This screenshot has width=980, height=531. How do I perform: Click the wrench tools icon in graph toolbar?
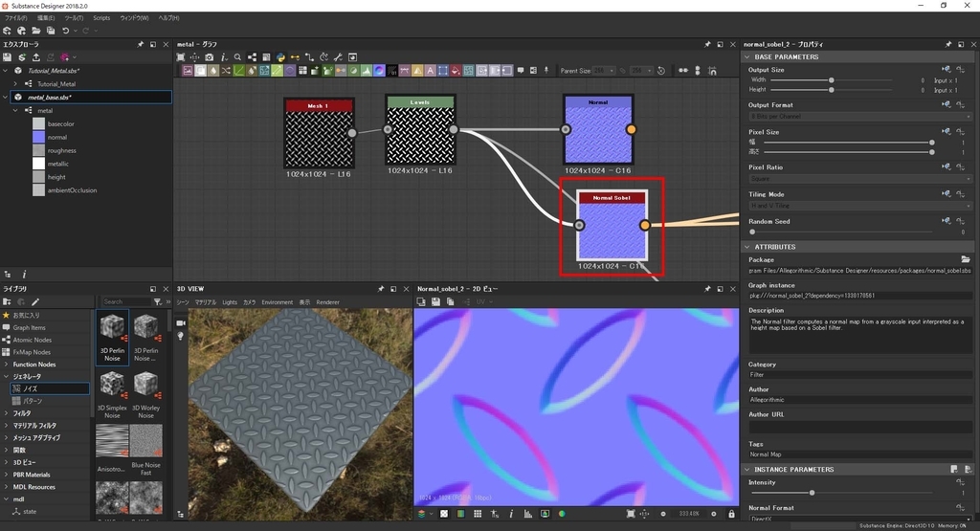(x=338, y=57)
